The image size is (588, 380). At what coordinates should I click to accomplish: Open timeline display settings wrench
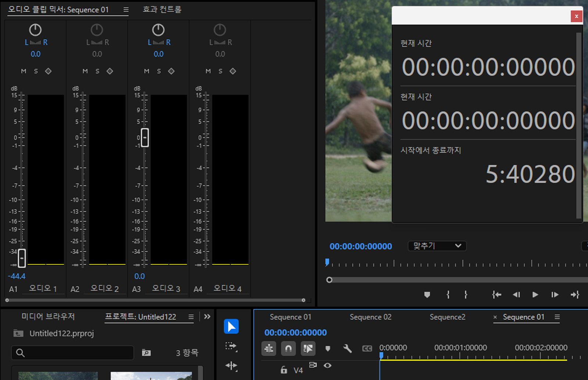click(x=347, y=348)
